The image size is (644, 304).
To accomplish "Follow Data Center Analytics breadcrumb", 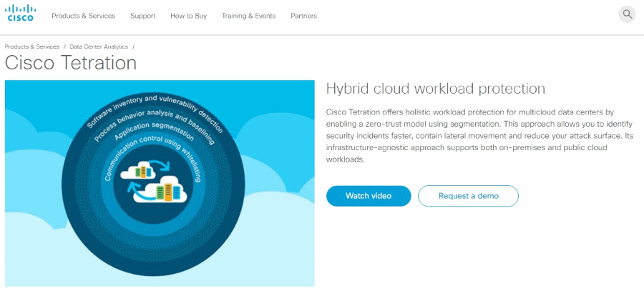I will (99, 46).
